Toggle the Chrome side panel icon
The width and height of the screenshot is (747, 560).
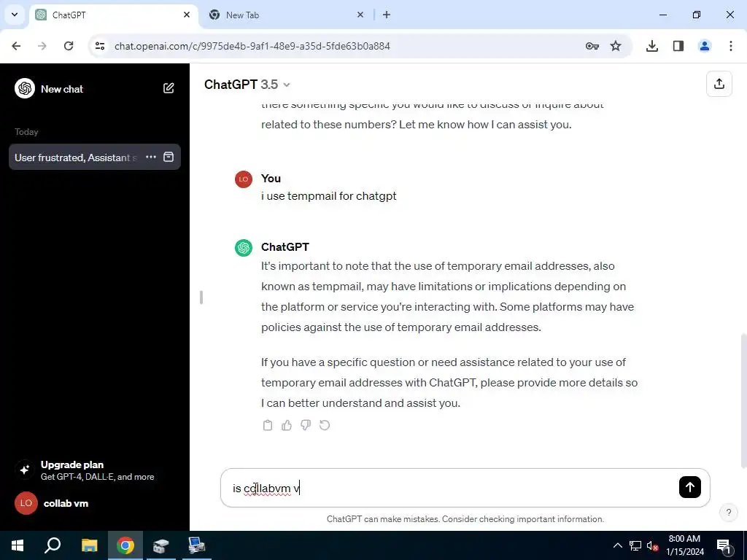pyautogui.click(x=678, y=46)
